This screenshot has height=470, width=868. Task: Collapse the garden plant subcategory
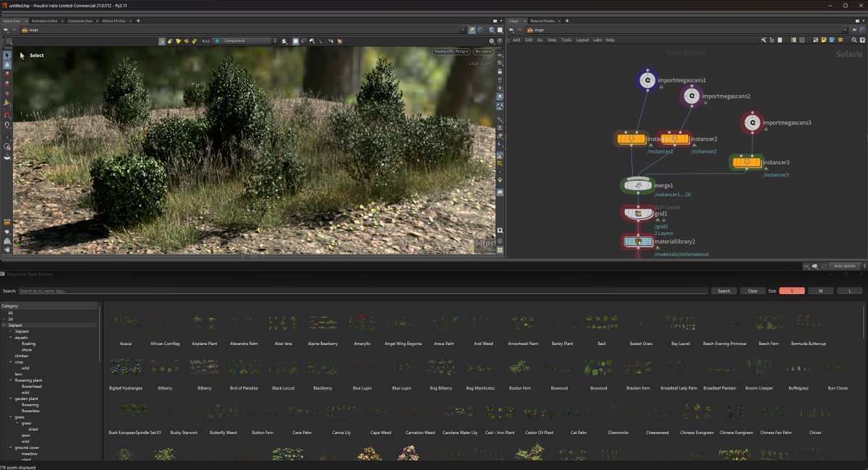10,398
